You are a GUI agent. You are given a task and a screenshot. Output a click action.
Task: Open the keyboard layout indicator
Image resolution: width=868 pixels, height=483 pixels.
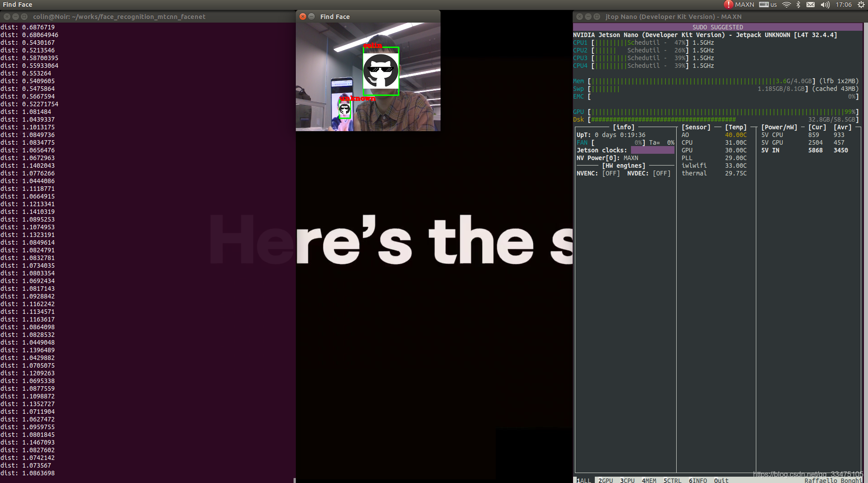(768, 5)
